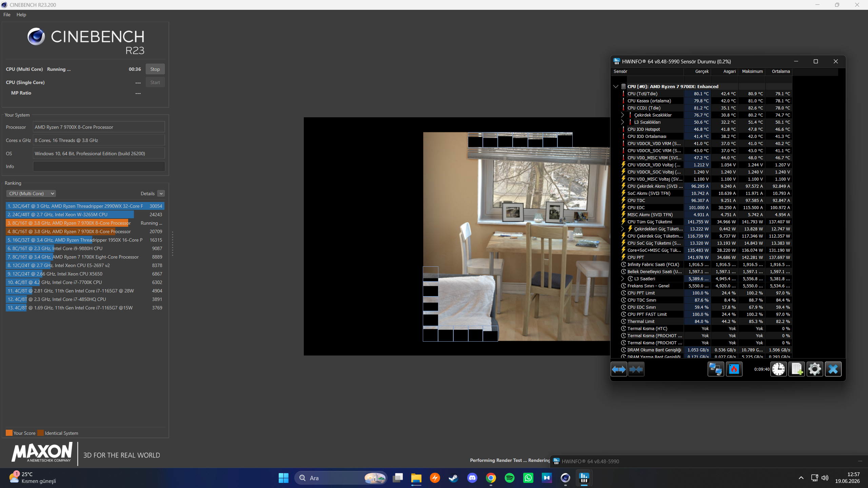Select the Intel Core i7-7700K ranking row
868x488 pixels.
[x=85, y=282]
